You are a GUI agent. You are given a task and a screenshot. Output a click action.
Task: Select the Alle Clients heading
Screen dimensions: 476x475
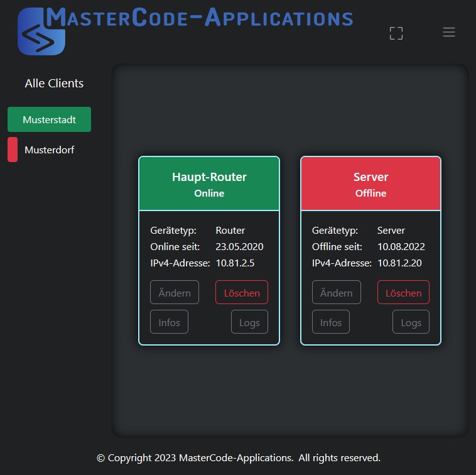click(54, 83)
